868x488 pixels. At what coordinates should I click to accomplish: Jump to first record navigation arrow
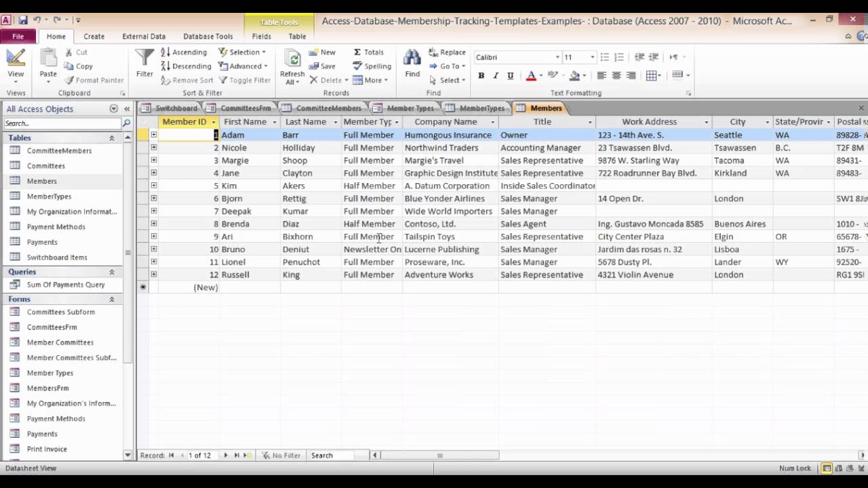[172, 455]
